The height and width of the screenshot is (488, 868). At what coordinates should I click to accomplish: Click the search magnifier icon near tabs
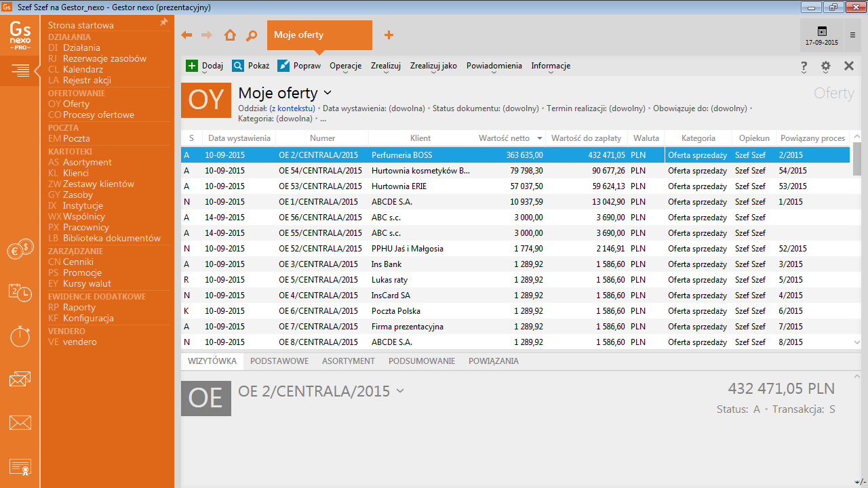click(x=252, y=35)
